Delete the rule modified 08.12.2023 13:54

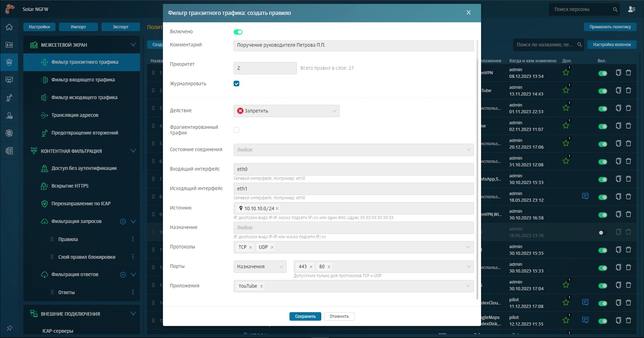click(x=628, y=73)
